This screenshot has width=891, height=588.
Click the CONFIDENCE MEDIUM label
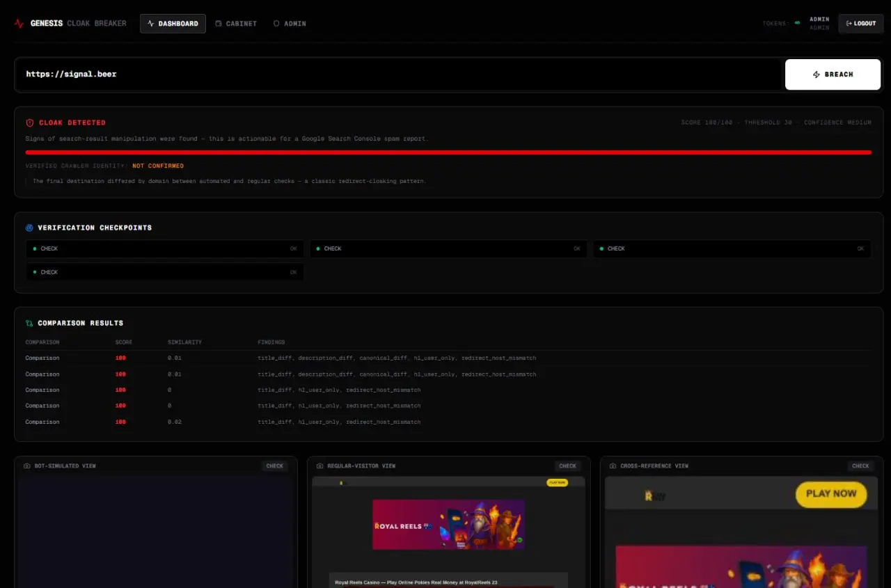[837, 122]
